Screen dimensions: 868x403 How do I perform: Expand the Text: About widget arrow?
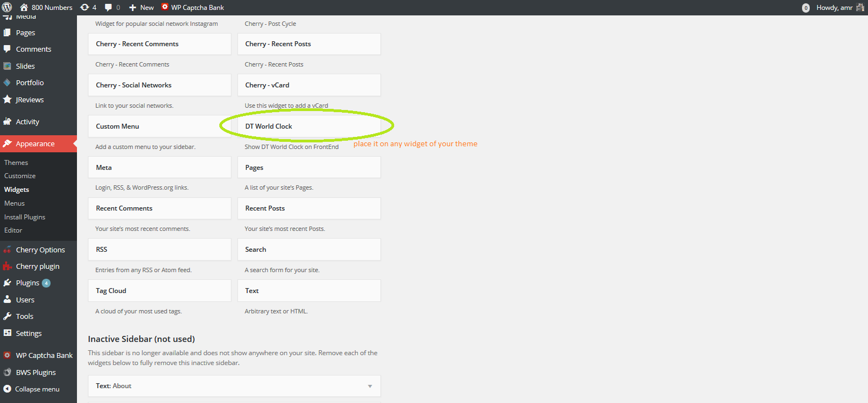[x=370, y=386]
